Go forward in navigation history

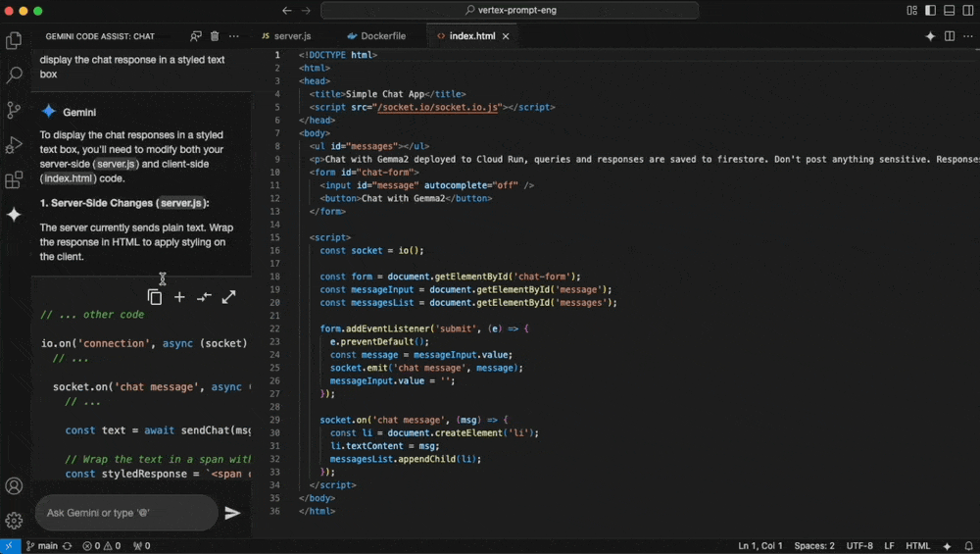pyautogui.click(x=306, y=10)
